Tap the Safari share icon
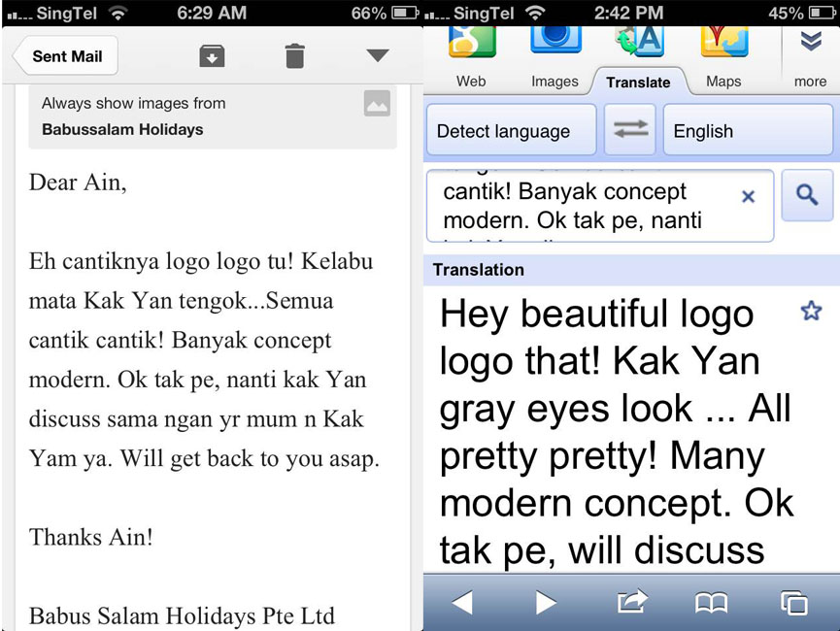This screenshot has width=840, height=631. 631,603
